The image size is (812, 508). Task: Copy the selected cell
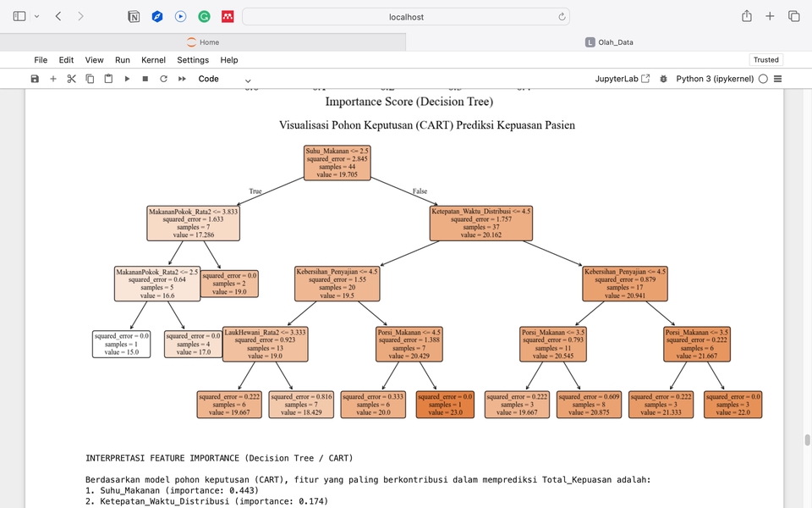[90, 79]
